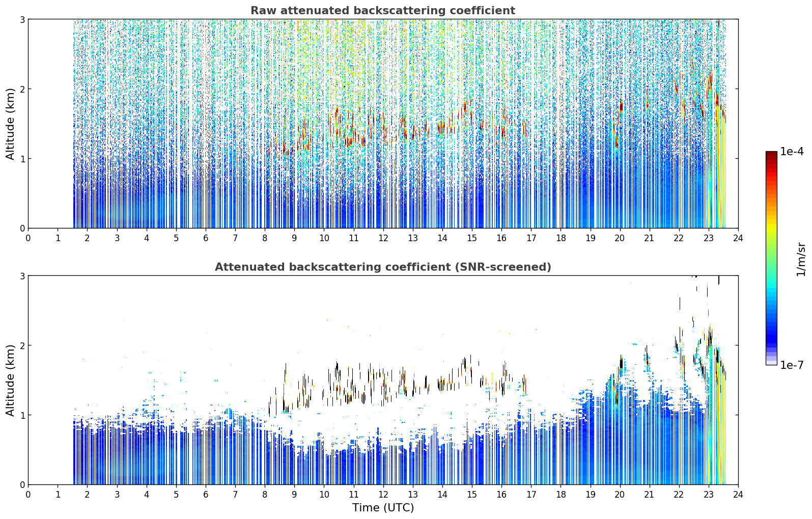Click the 'Attenuated backscattering coefficient (SNR-screened)' title
The height and width of the screenshot is (519, 812).
pyautogui.click(x=383, y=267)
